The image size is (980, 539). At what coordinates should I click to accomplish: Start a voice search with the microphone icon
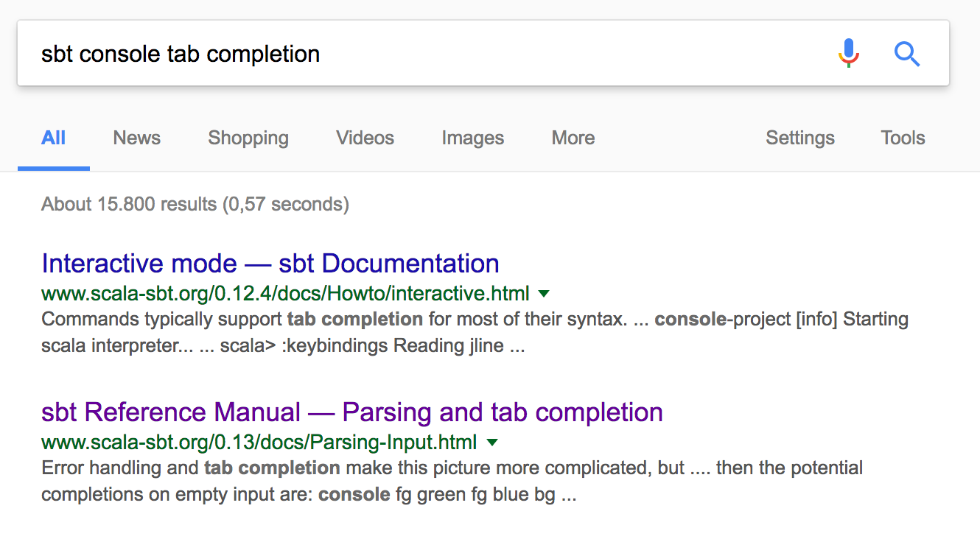point(848,52)
